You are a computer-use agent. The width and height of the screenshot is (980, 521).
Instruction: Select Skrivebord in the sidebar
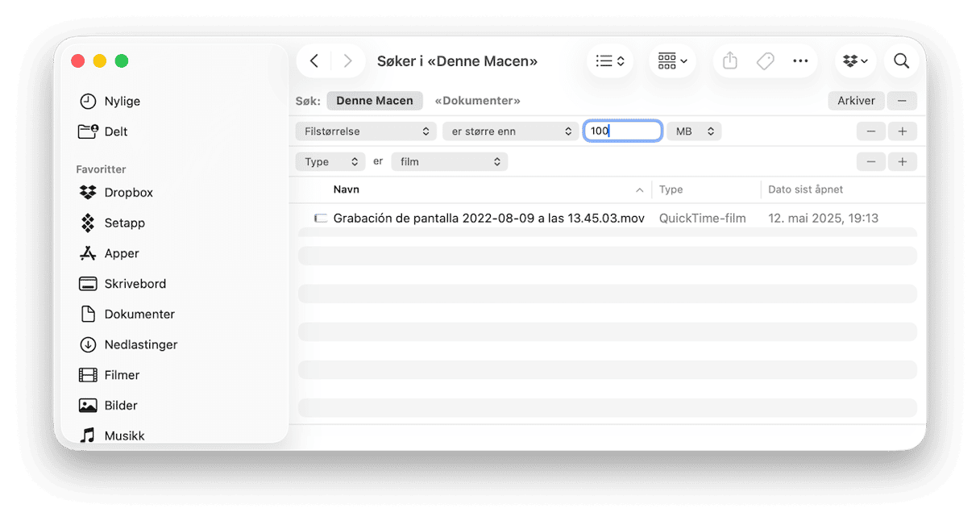pyautogui.click(x=135, y=284)
